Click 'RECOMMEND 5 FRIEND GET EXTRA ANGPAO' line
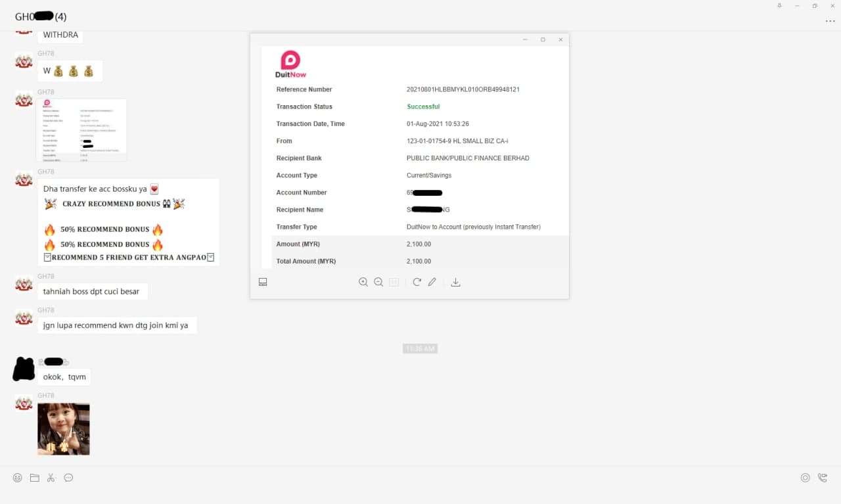Image resolution: width=841 pixels, height=504 pixels. point(129,257)
